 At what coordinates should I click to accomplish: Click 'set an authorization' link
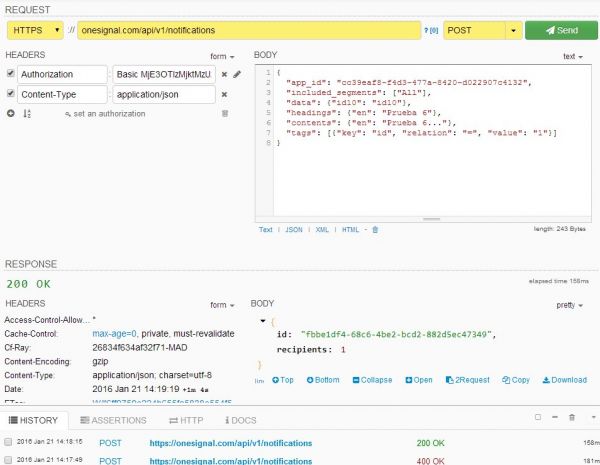pyautogui.click(x=105, y=114)
